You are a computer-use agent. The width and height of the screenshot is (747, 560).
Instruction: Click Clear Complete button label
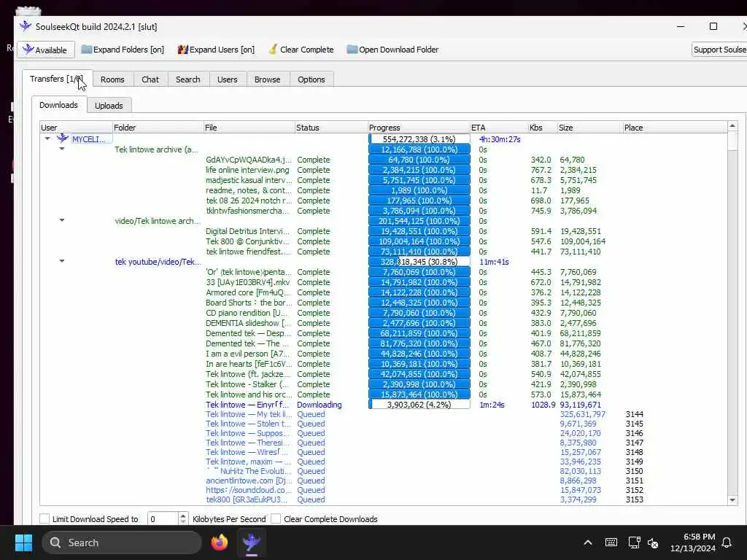point(307,50)
